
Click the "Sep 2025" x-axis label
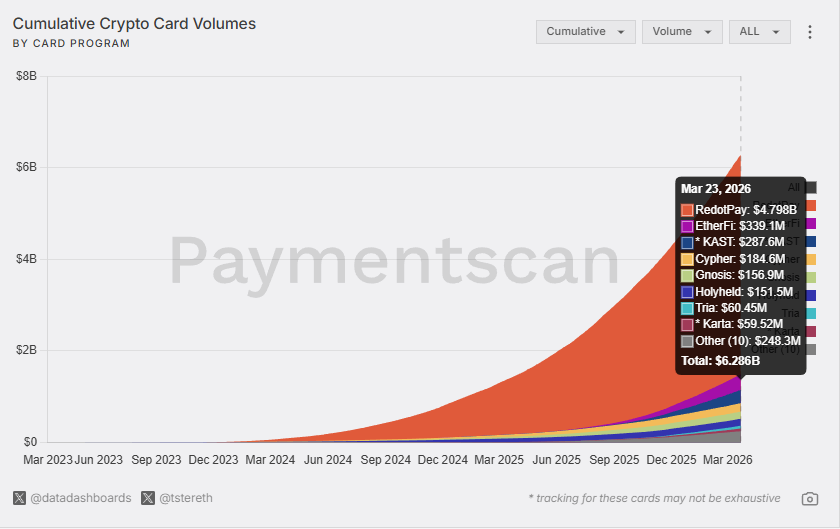(x=614, y=460)
